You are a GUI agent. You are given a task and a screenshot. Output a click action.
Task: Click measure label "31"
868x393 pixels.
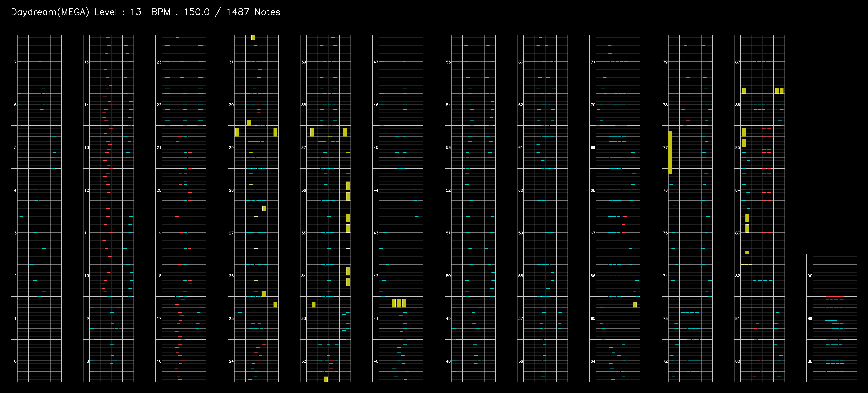click(x=231, y=62)
